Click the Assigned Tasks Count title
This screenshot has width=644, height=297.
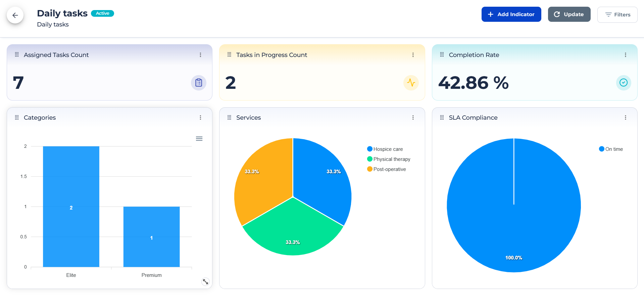click(56, 55)
